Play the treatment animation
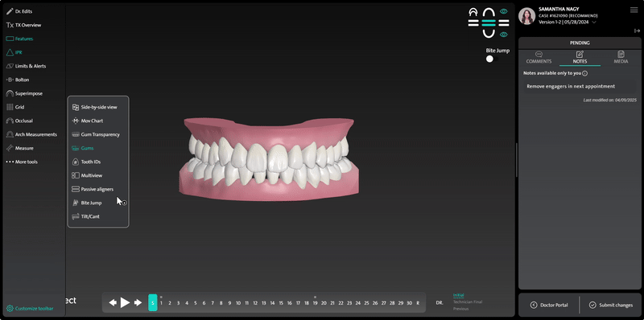This screenshot has height=320, width=644. click(x=125, y=303)
